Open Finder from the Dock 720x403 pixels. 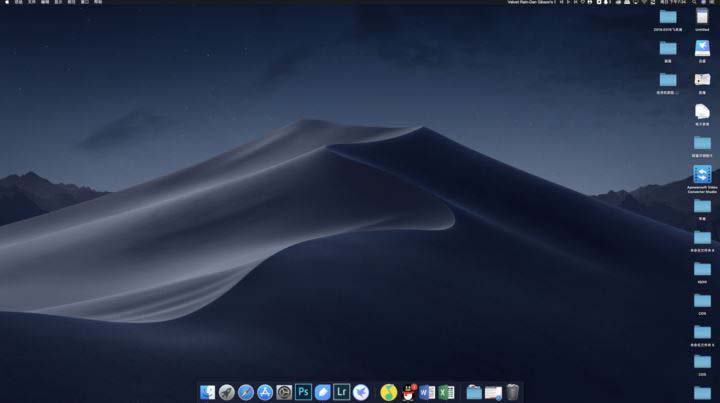pos(208,392)
